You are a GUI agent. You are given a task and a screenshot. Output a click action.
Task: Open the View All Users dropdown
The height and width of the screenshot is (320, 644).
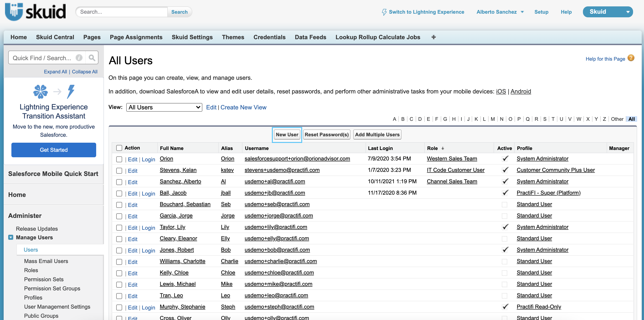164,107
